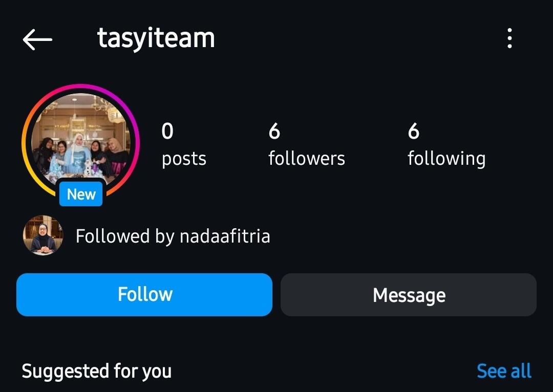Tap the Suggested for you heading

tap(97, 372)
